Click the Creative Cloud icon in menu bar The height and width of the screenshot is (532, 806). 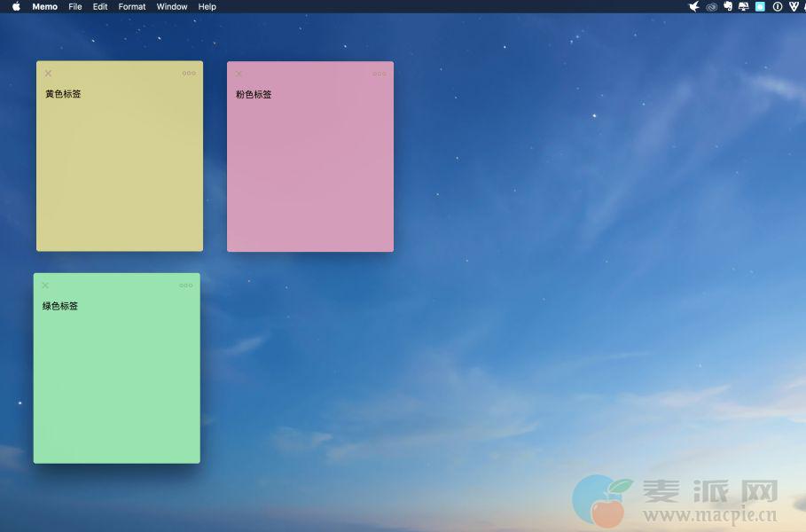tap(711, 6)
